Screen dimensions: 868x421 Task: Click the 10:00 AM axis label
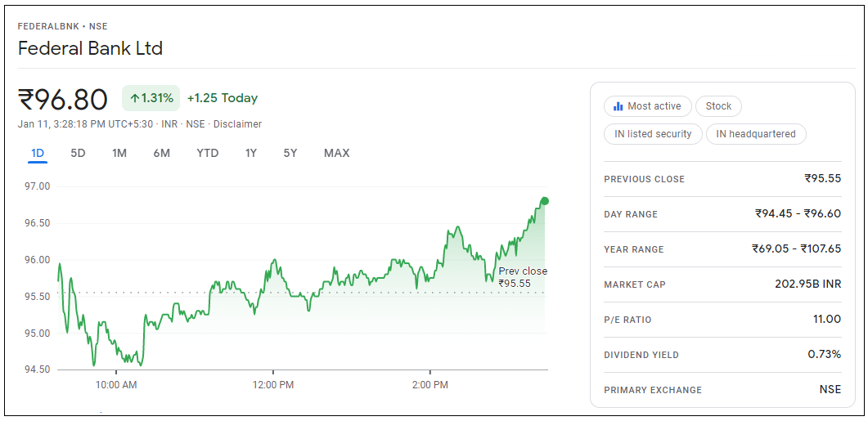click(116, 385)
